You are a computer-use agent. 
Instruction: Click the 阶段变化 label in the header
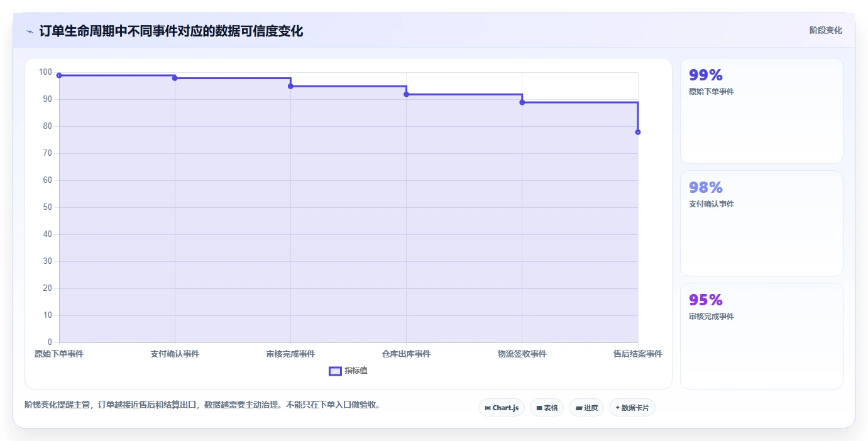click(x=825, y=30)
